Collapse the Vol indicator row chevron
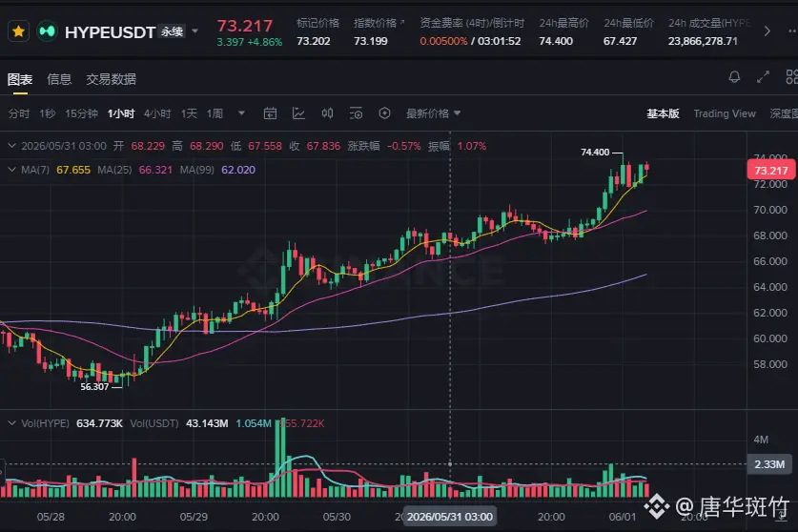 pos(11,423)
